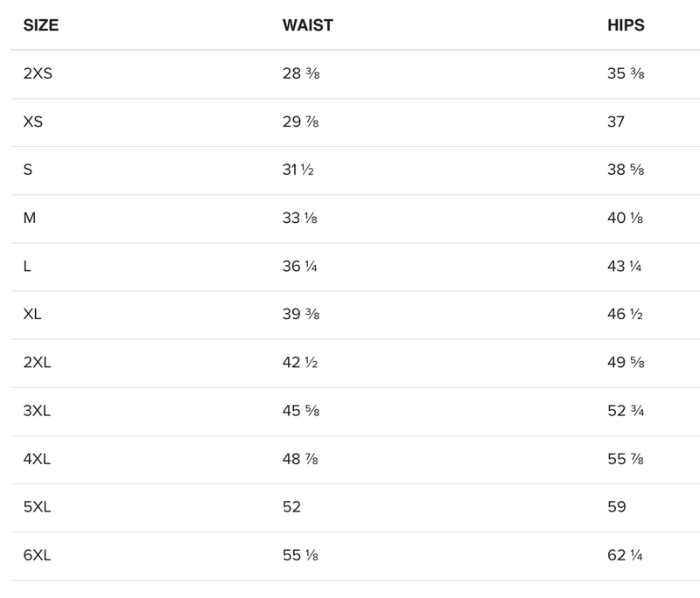Click waist value 52 for 5XL
Screen dimensions: 700x598
[291, 507]
